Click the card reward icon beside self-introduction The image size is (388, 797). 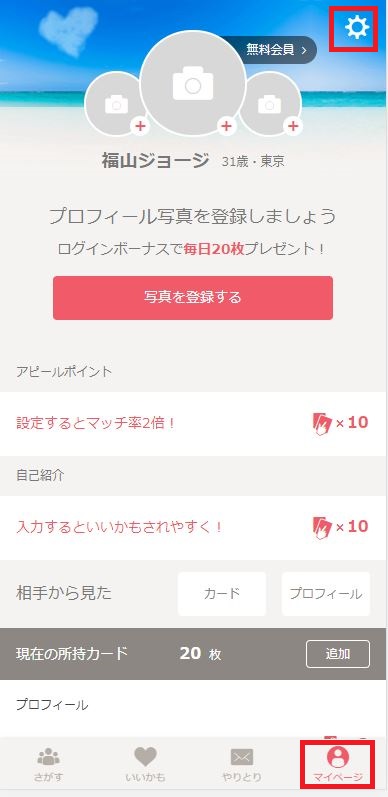coord(322,528)
